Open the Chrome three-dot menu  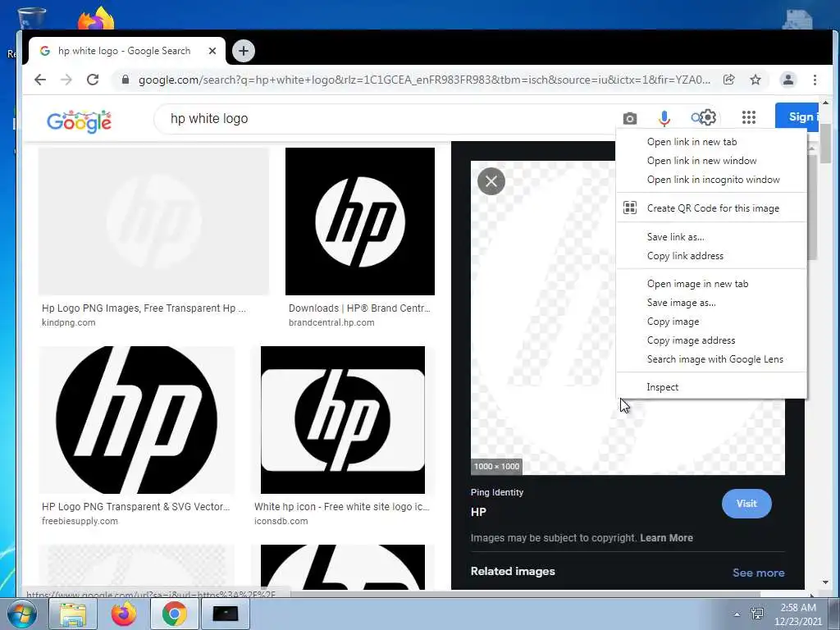click(x=815, y=80)
